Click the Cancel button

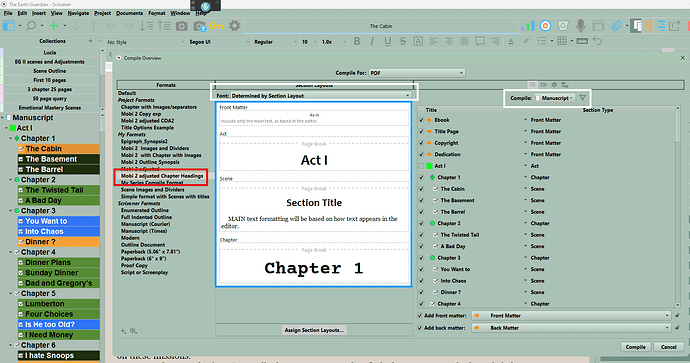pyautogui.click(x=668, y=347)
